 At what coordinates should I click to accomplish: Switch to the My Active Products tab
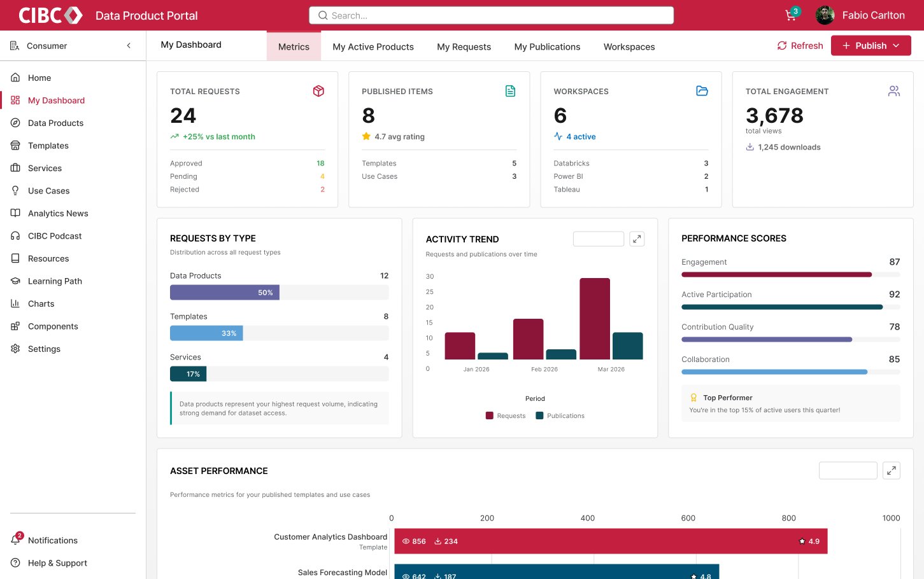click(373, 46)
